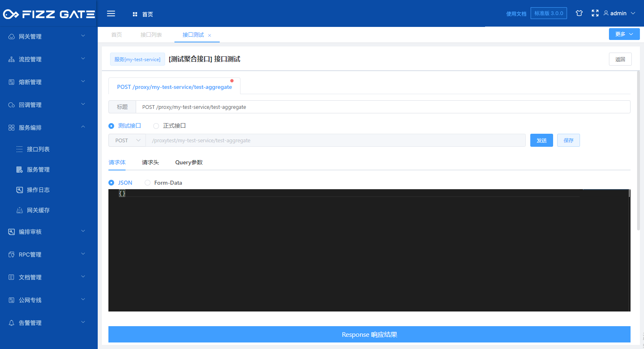Click the 服务[my-test-service] tag
Viewport: 644px width, 349px height.
click(137, 59)
